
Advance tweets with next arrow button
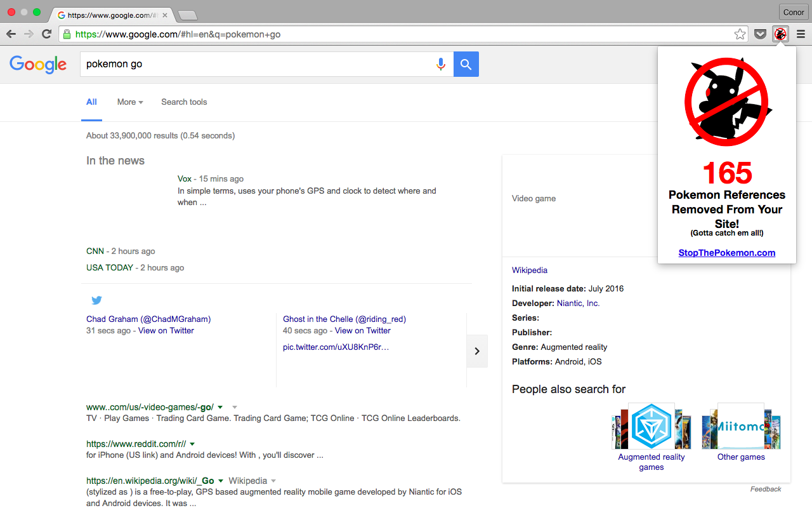[477, 351]
